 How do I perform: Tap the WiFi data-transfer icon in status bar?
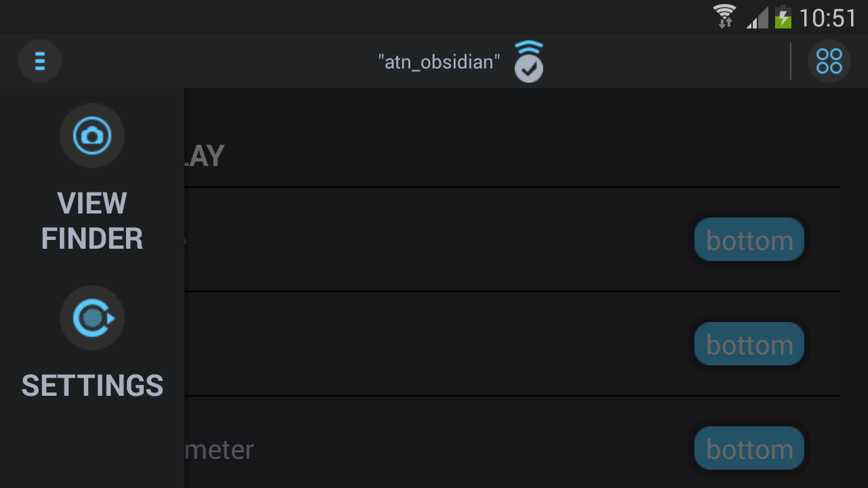(724, 16)
